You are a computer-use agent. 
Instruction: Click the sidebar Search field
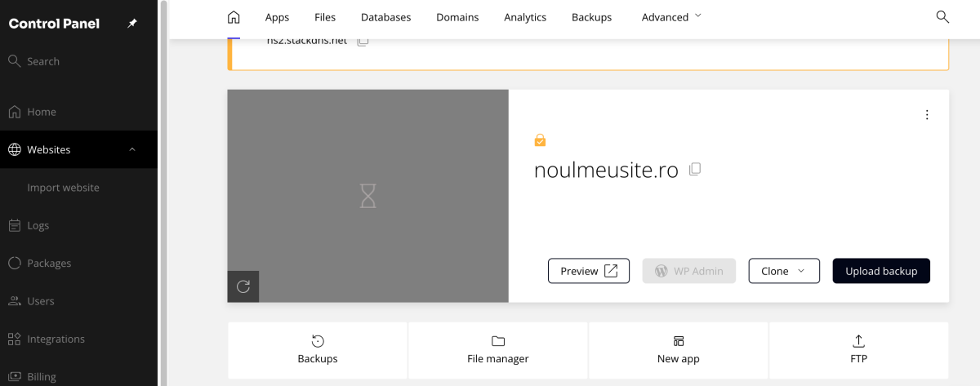(43, 61)
